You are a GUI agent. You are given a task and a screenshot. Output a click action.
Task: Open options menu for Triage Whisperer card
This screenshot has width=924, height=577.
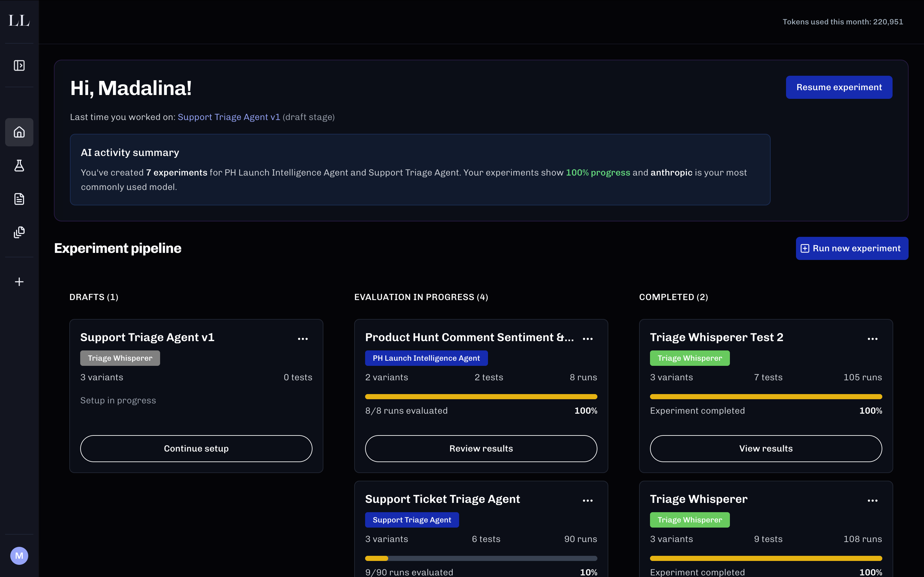coord(872,500)
